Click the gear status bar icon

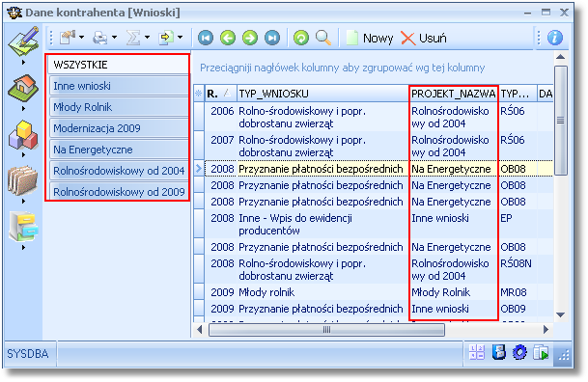tap(519, 352)
